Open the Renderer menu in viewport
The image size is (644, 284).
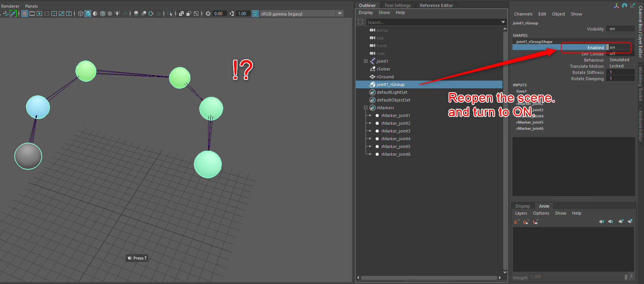10,6
